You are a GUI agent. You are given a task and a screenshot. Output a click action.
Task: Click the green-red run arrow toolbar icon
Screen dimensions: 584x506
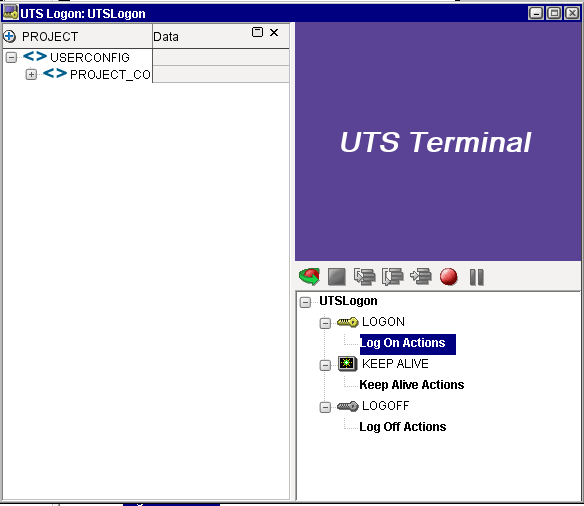coord(309,277)
